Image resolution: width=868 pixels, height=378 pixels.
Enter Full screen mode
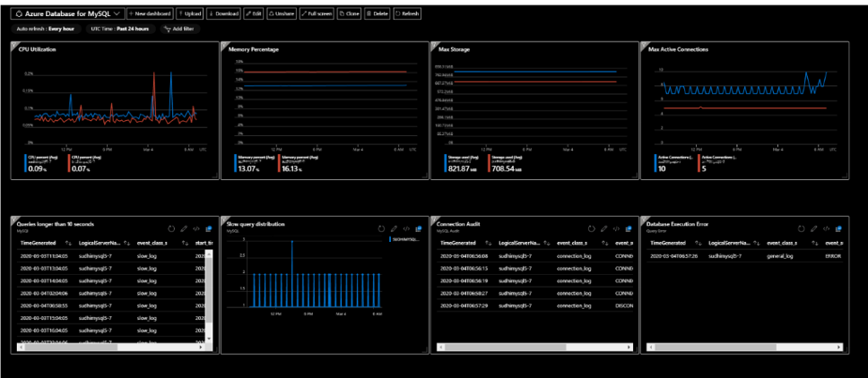pyautogui.click(x=317, y=13)
